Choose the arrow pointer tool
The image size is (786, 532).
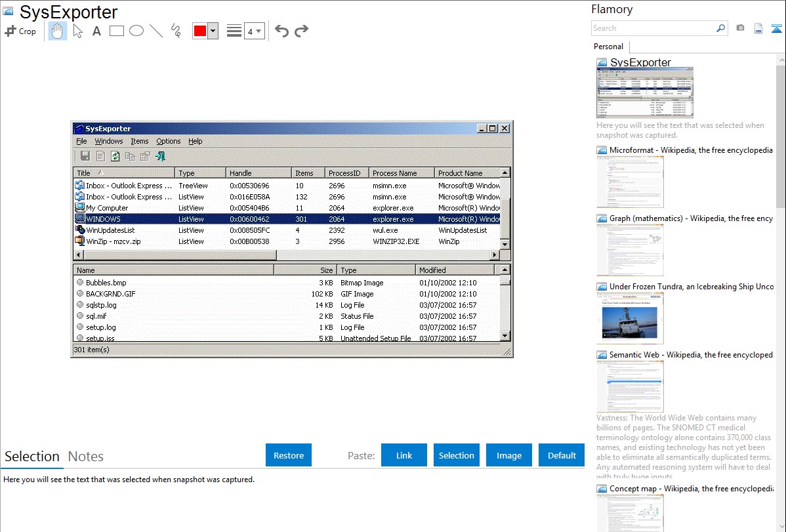click(x=77, y=31)
